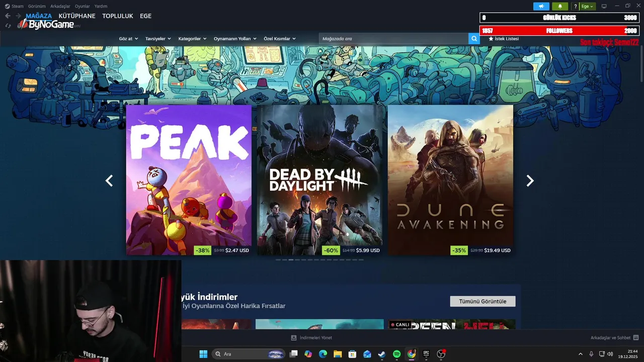Go back with the Steam back arrow
The image size is (644, 362).
(x=8, y=16)
